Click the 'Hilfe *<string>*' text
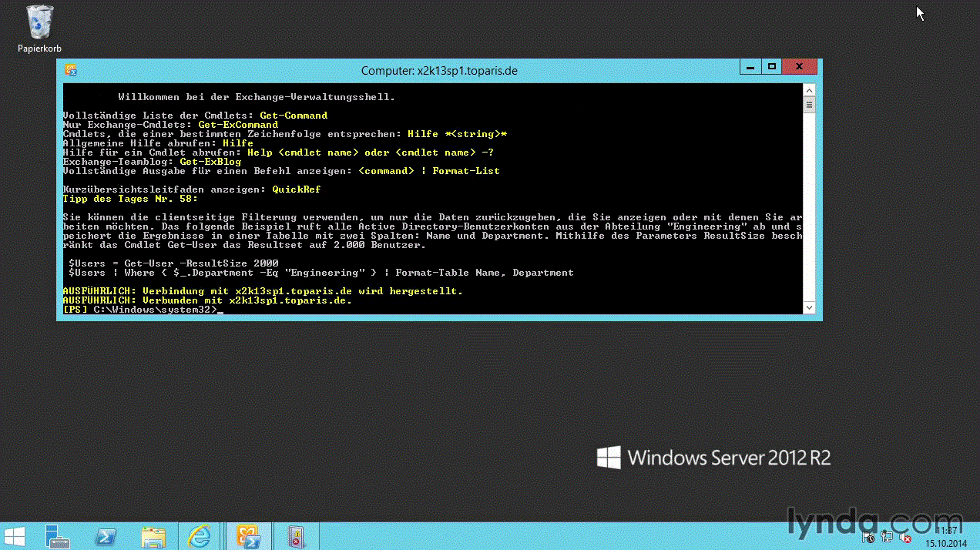 457,134
